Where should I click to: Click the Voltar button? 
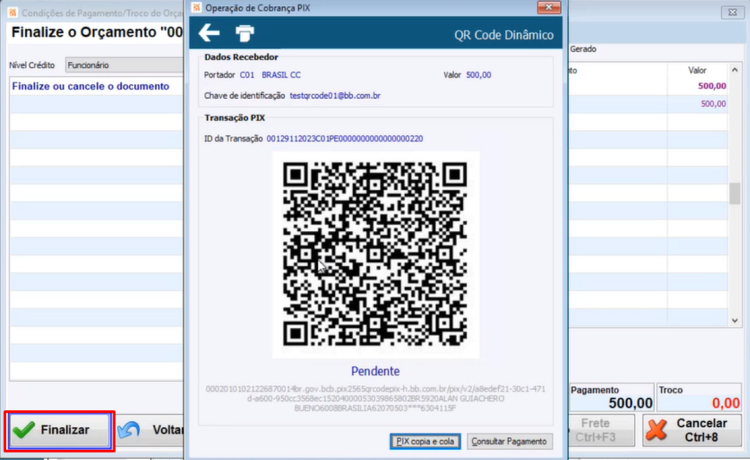pyautogui.click(x=151, y=430)
